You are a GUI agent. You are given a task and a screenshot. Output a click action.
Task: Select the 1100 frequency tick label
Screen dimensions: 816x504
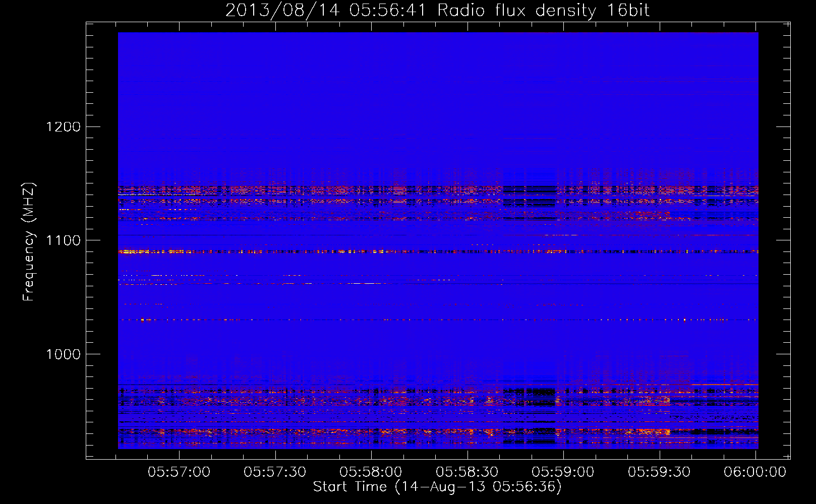64,240
